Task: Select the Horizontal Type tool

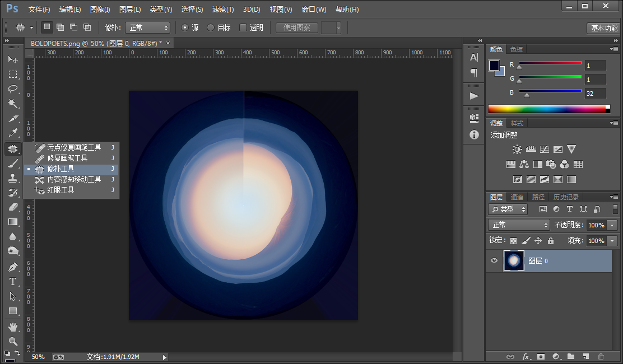Action: 13,282
